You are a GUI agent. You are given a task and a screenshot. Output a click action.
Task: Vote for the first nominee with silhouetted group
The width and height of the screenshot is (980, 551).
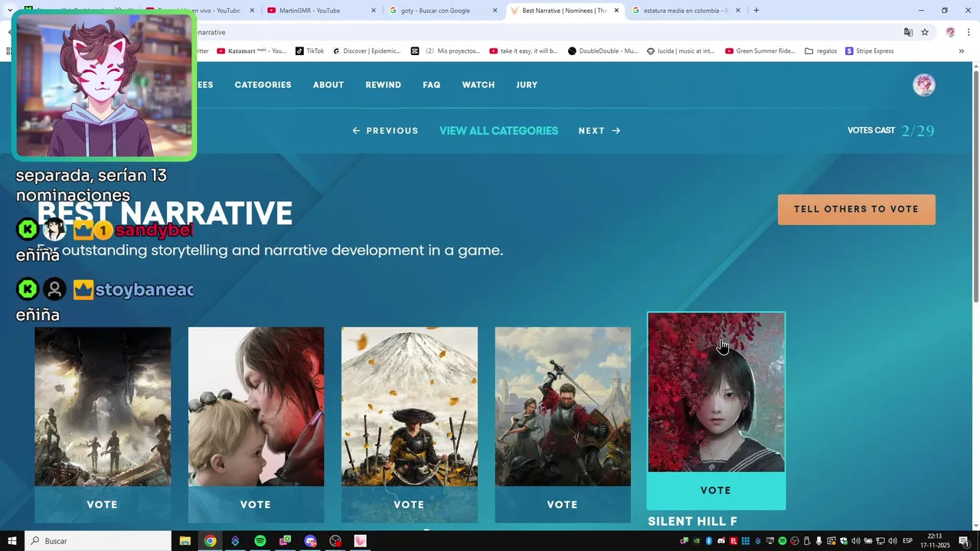point(102,505)
